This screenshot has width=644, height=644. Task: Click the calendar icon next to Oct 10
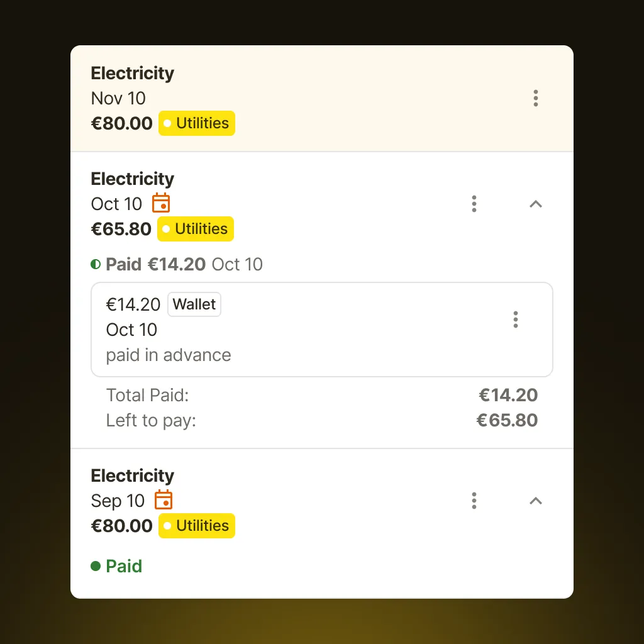tap(161, 203)
